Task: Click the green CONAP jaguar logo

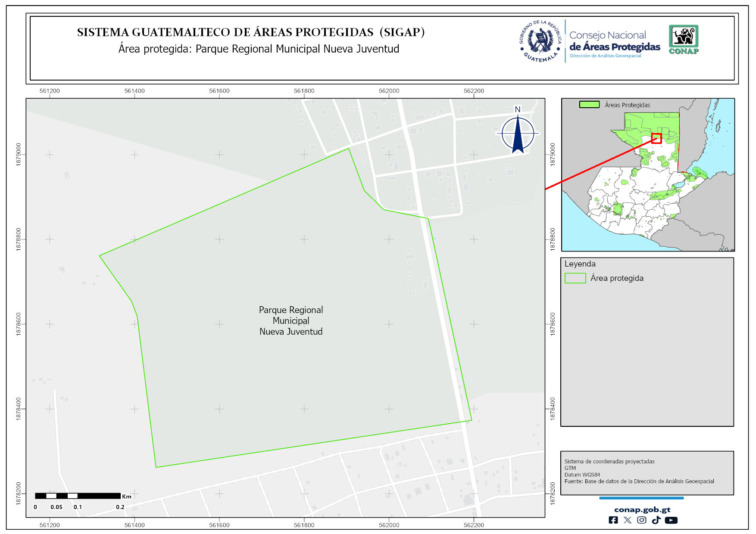Action: click(x=684, y=40)
